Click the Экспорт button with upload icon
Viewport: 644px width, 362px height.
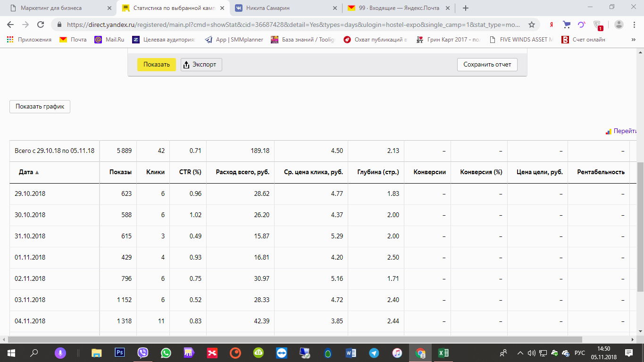[x=201, y=65]
